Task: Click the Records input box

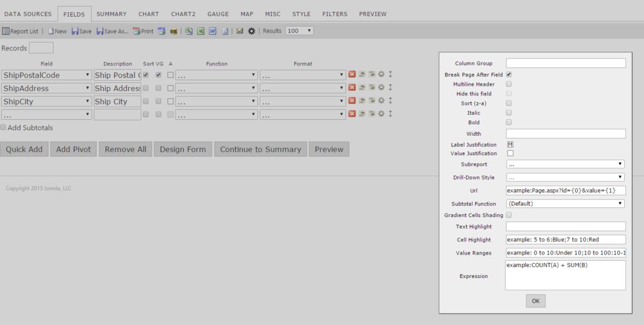Action: pos(41,48)
